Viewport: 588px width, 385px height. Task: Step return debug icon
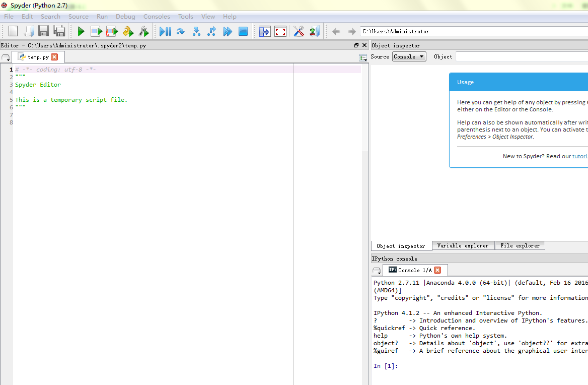(x=211, y=31)
